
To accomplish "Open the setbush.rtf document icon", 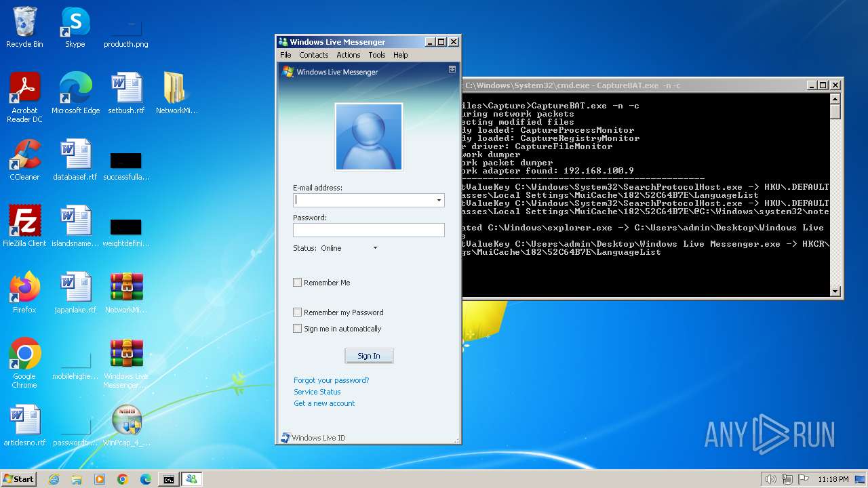I will (126, 94).
